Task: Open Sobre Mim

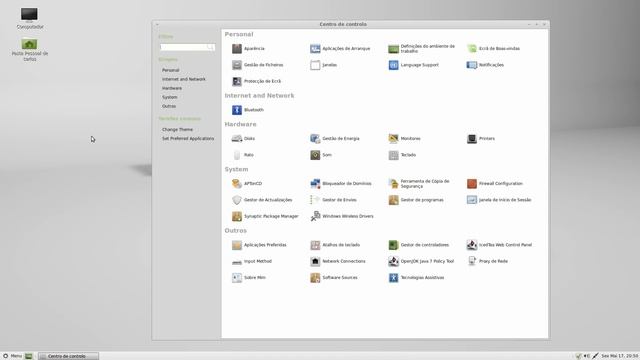Action: (x=249, y=277)
